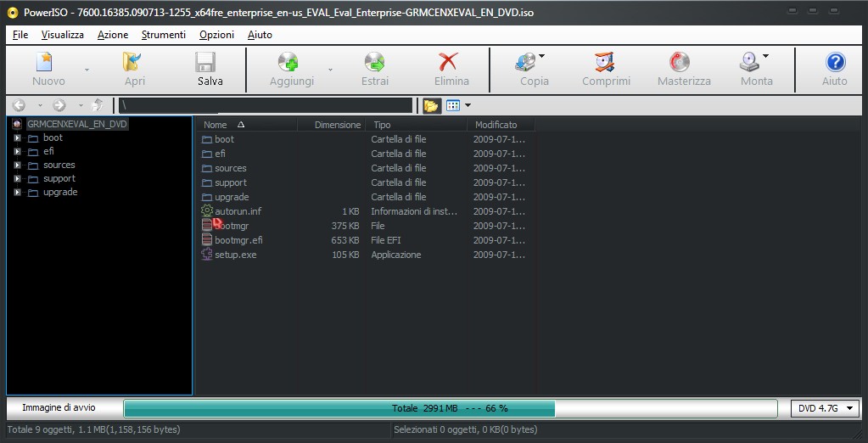868x443 pixels.
Task: Expand the sources tree node
Action: click(17, 165)
